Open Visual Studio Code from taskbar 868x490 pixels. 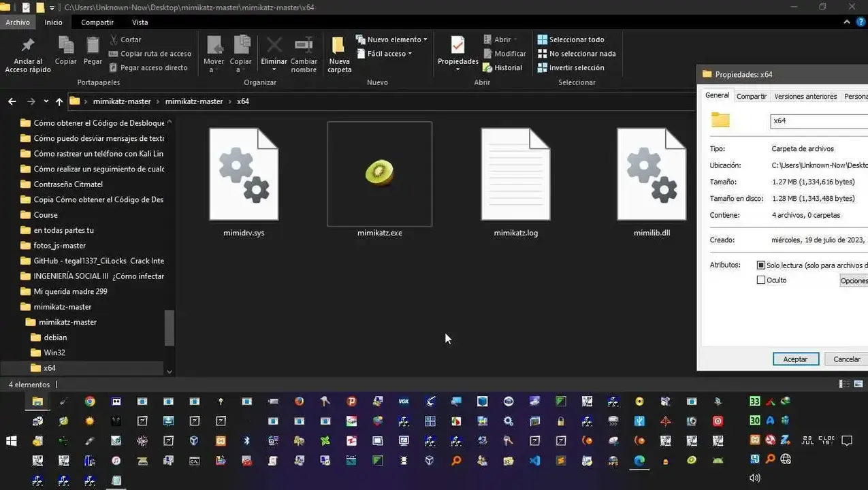click(x=534, y=461)
